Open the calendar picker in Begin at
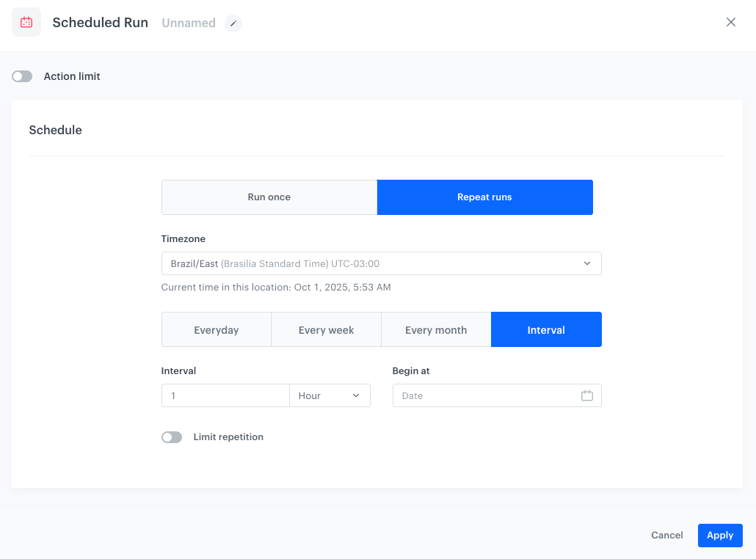 (586, 395)
